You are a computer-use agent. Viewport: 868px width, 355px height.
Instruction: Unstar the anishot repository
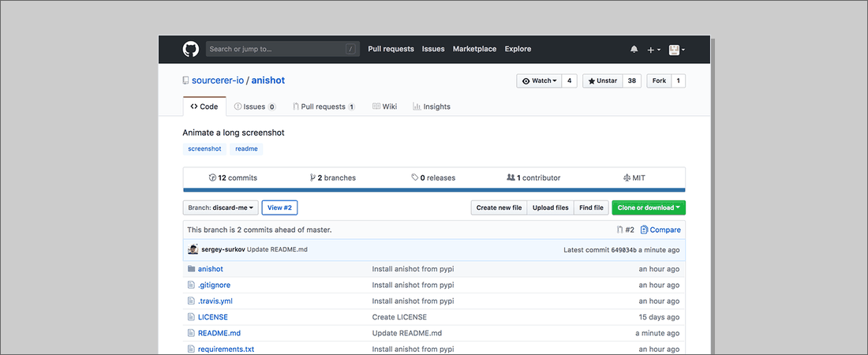pos(602,80)
